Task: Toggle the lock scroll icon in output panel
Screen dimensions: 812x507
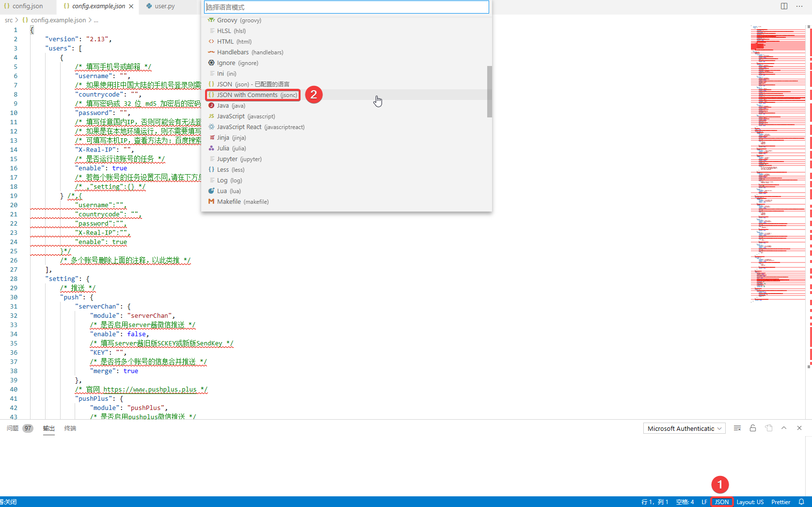Action: point(753,428)
